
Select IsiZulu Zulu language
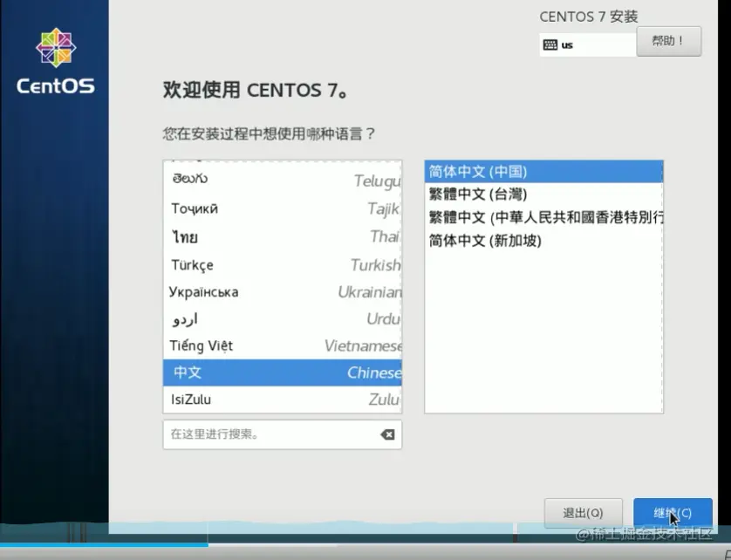[x=282, y=400]
